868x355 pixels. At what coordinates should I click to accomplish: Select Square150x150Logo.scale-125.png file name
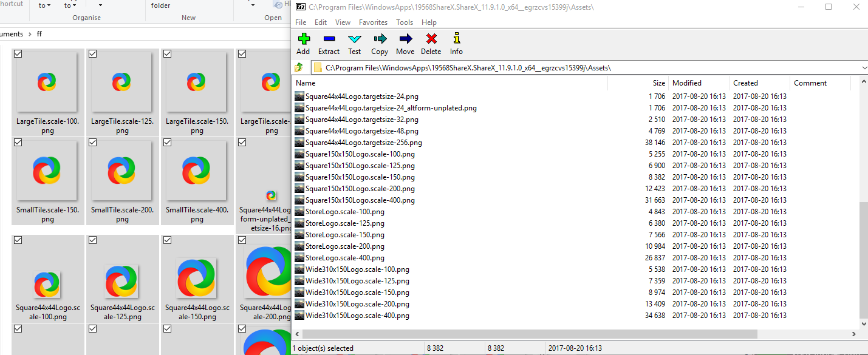tap(360, 165)
